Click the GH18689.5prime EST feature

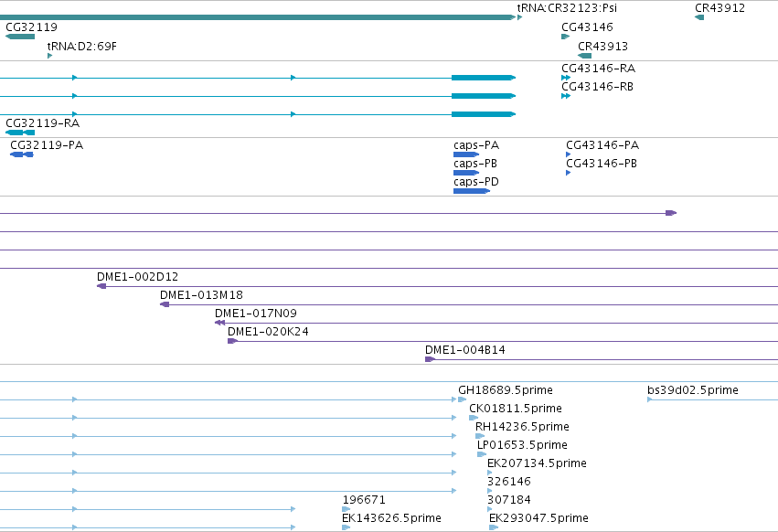[x=462, y=399]
